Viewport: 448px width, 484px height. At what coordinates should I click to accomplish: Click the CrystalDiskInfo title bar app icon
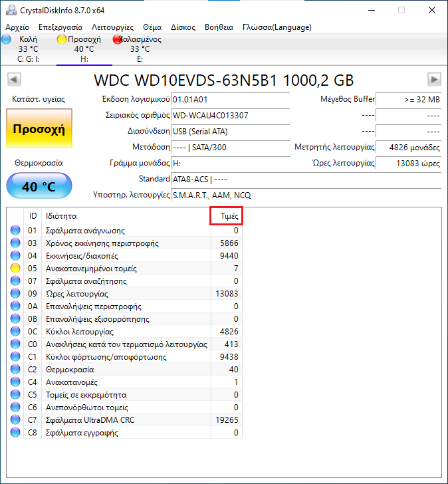[x=11, y=10]
